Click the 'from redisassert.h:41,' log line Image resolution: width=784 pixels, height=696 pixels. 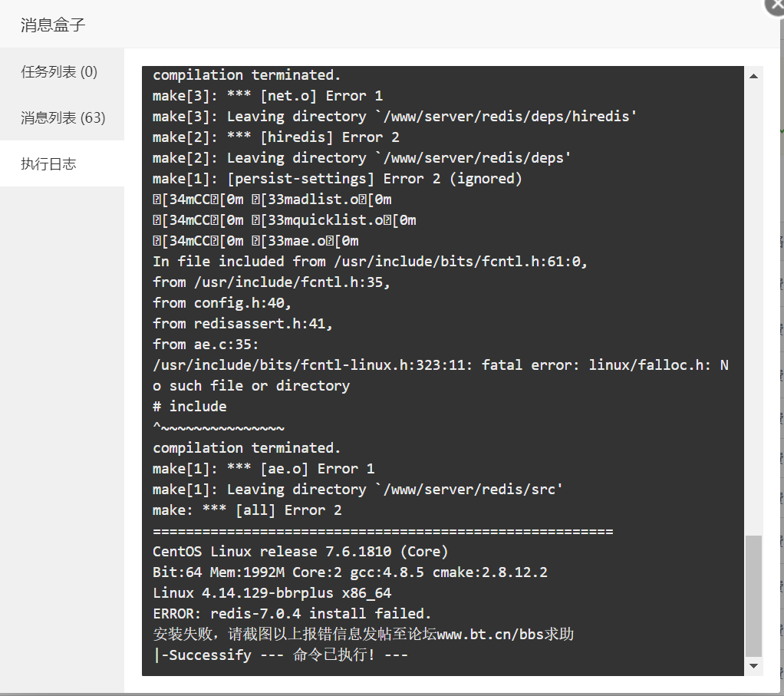tap(242, 324)
